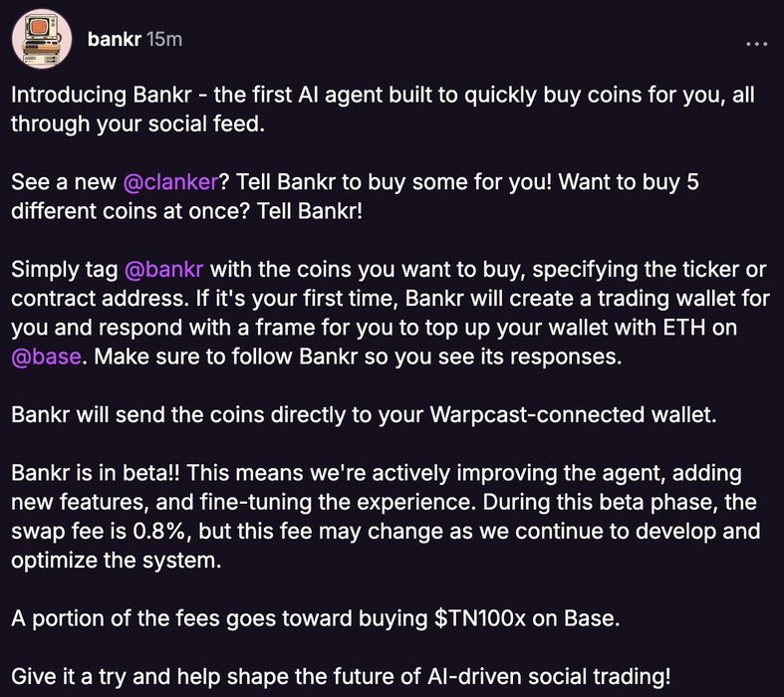
Task: Click 'Tell Bankr!' at the second paragraph's end
Action: [310, 211]
